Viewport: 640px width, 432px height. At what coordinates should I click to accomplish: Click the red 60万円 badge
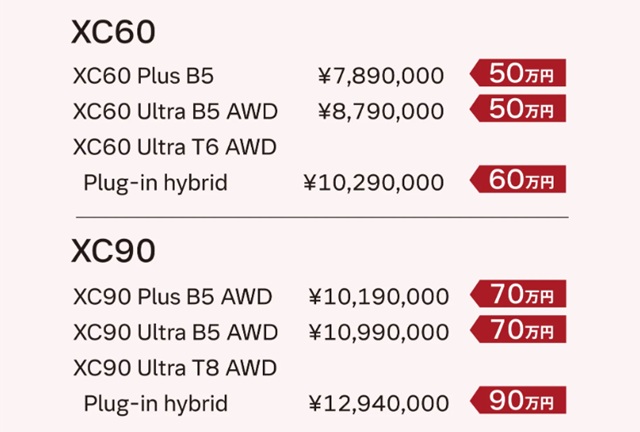pyautogui.click(x=518, y=179)
